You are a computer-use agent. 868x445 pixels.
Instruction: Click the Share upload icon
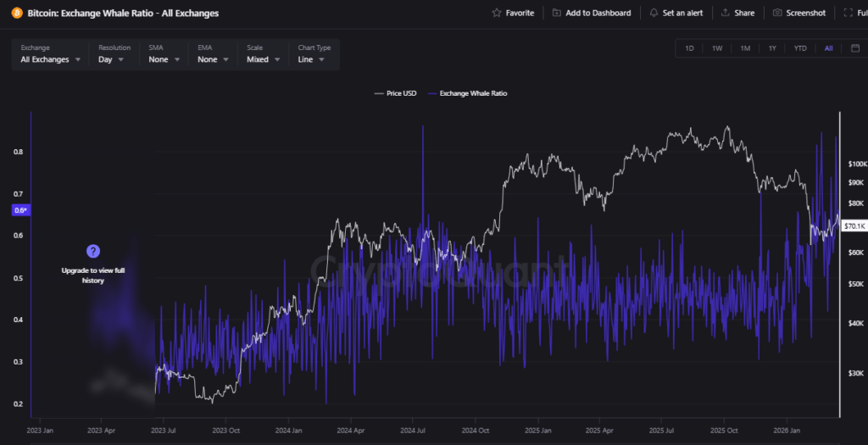tap(726, 13)
